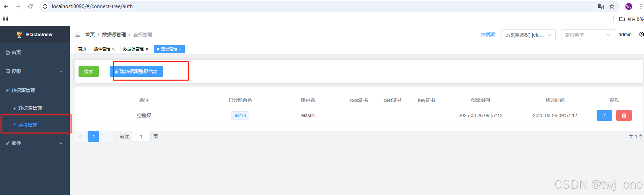Switch to the 首页 page tab
644x195 pixels.
(82, 49)
